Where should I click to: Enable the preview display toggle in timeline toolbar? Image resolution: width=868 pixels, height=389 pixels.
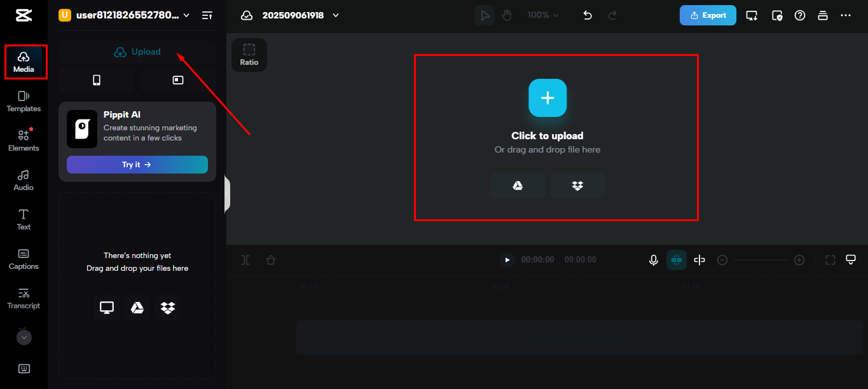point(851,259)
